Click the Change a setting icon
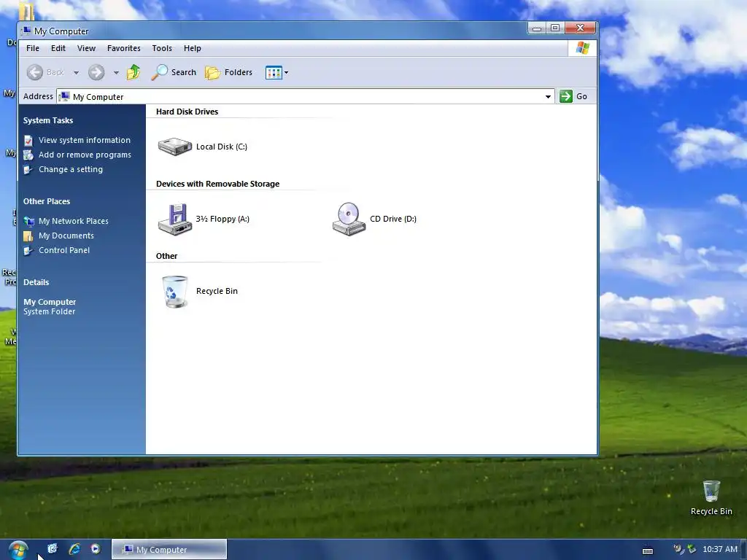The image size is (747, 560). (28, 169)
